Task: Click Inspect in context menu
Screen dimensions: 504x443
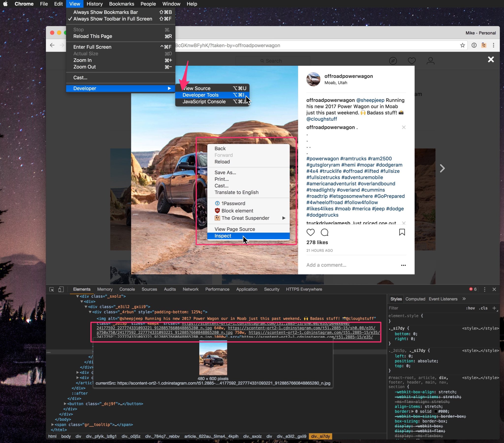Action: pos(248,236)
